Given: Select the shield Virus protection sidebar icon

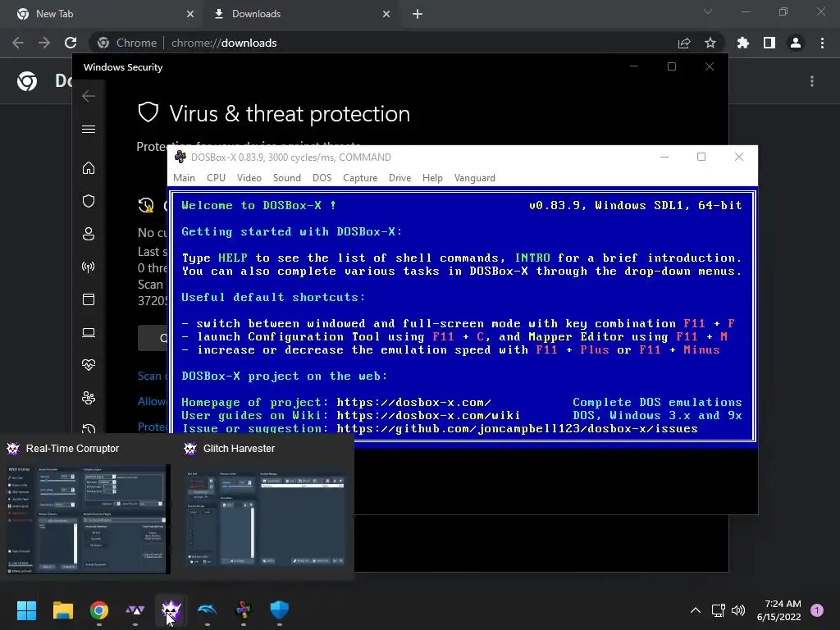Looking at the screenshot, I should pyautogui.click(x=89, y=201).
